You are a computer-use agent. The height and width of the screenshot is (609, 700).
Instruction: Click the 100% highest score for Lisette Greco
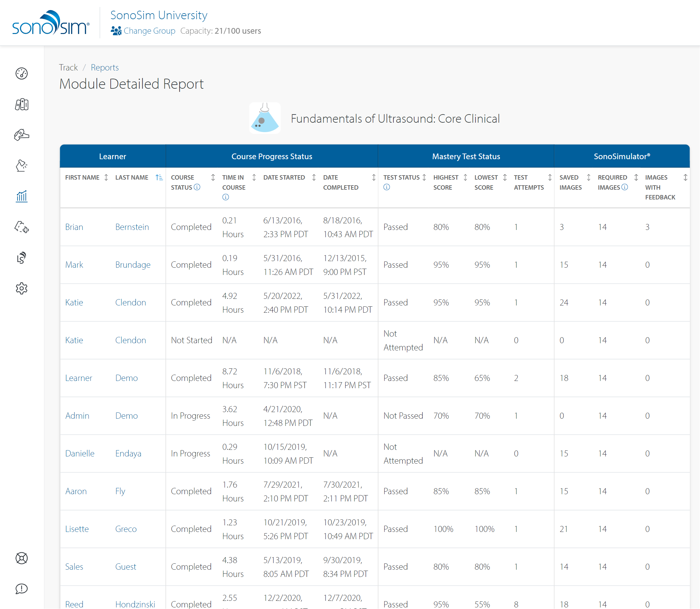pos(443,529)
